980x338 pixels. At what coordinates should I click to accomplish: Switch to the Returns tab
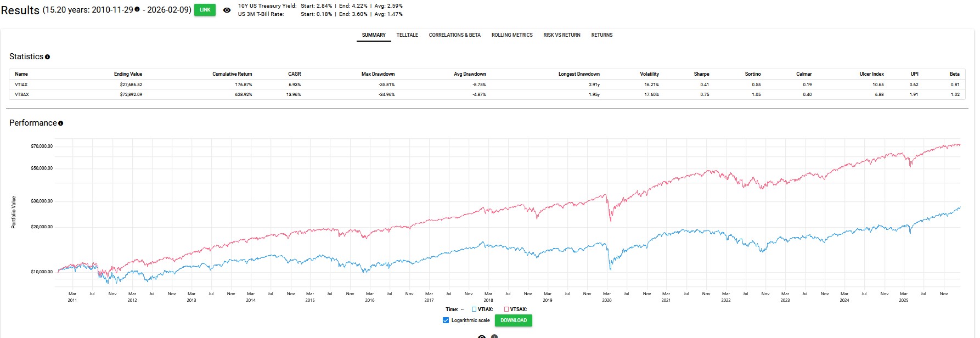tap(602, 35)
